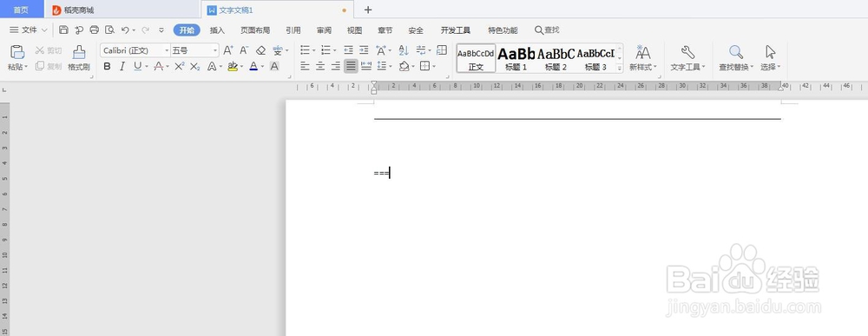The image size is (868, 336).
Task: Click the text highlight color button
Action: pos(233,67)
